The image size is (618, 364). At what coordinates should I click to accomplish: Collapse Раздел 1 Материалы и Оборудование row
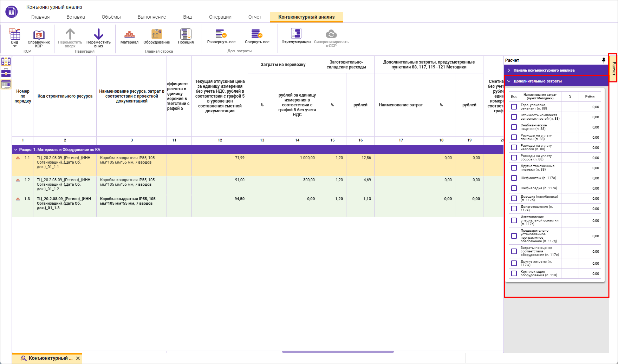pos(16,150)
